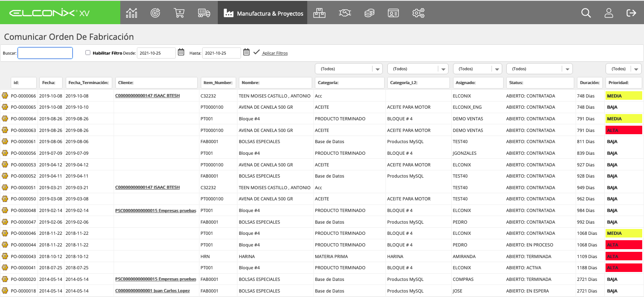Click the Fecha_Terminación column filter field
644x297 pixels.
pyautogui.click(x=89, y=83)
